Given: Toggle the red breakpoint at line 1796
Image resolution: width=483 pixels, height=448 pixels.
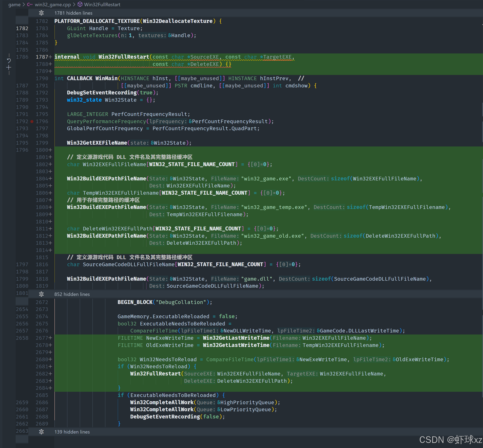Looking at the screenshot, I should pyautogui.click(x=32, y=122).
